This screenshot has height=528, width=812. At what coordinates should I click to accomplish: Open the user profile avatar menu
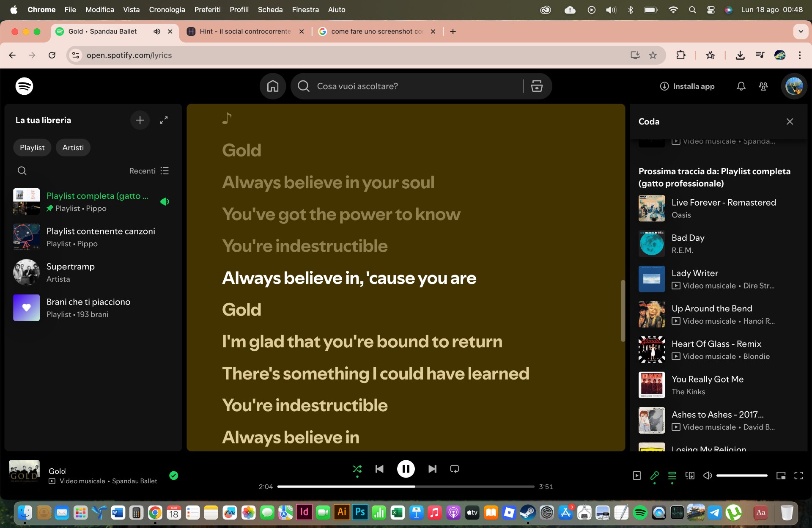[x=794, y=86]
